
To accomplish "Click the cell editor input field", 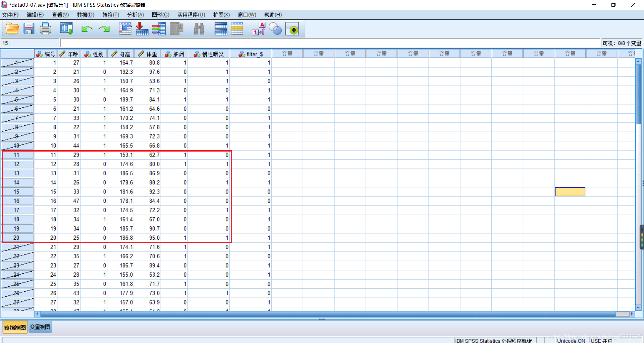I will click(x=330, y=43).
